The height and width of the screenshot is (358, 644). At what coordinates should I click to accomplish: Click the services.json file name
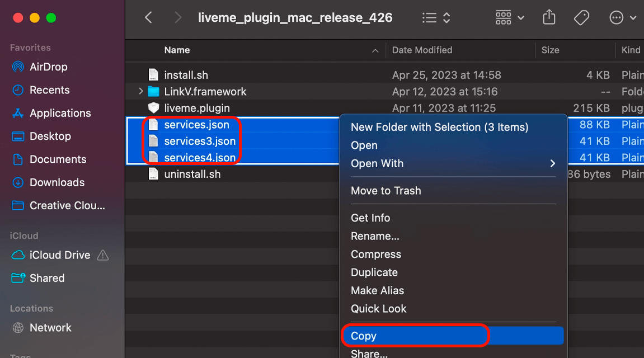pyautogui.click(x=197, y=124)
